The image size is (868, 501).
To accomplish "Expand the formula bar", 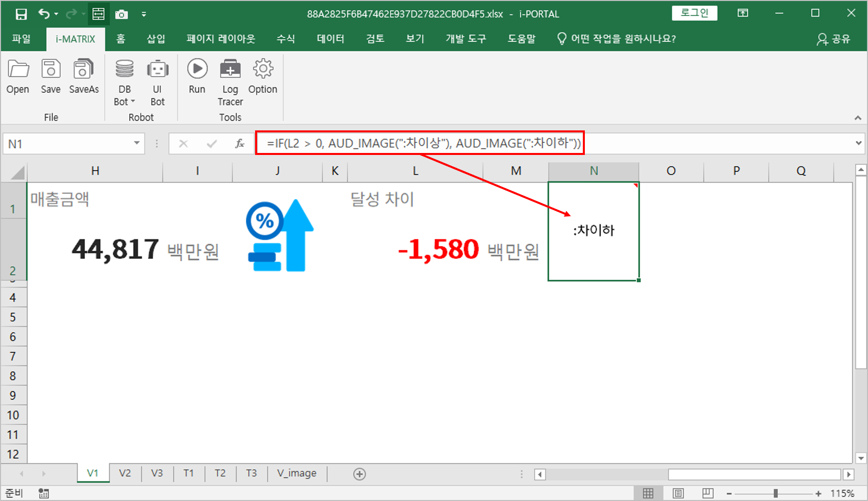I will pos(858,143).
